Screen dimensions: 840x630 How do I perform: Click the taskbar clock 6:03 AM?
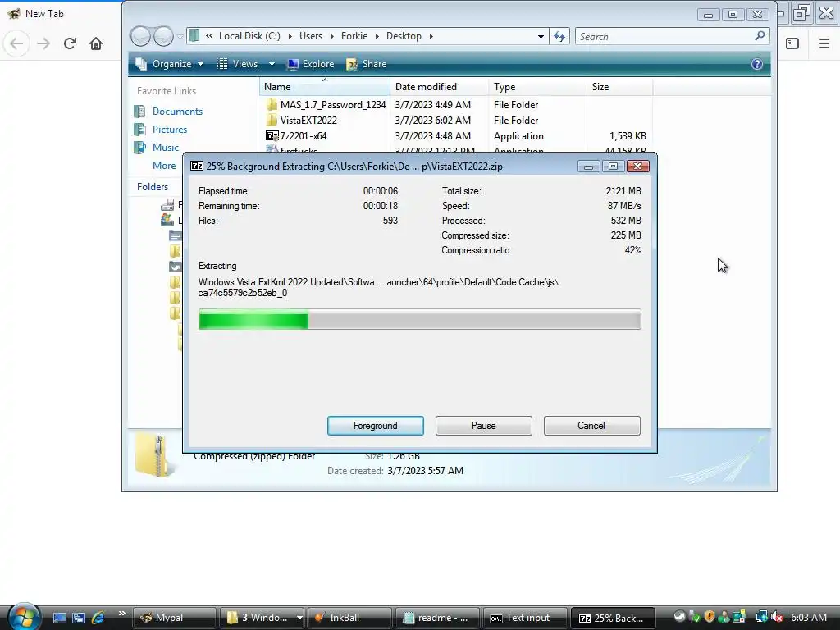[x=808, y=618]
